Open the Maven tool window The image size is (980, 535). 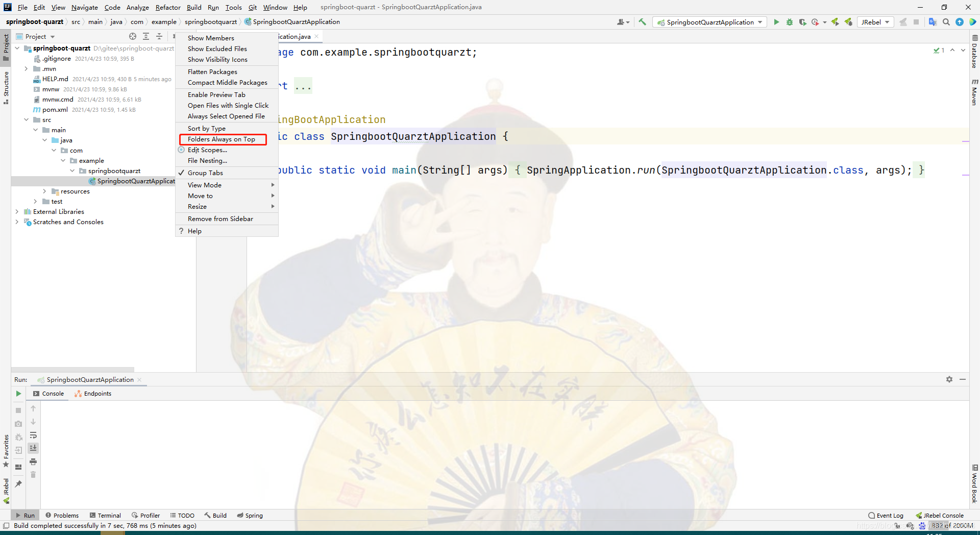point(974,92)
